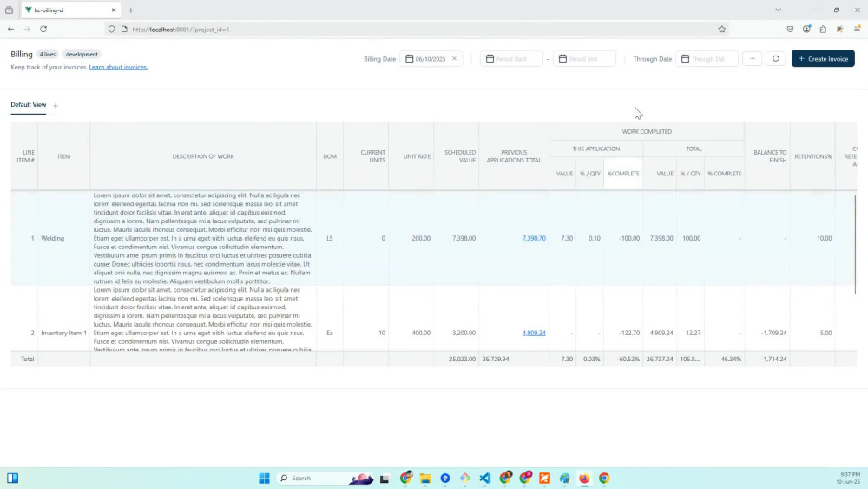
Task: Select the Default View tab
Action: [29, 105]
